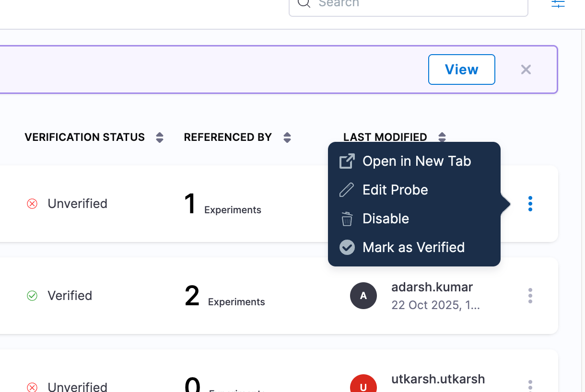Open three-dot menu for utkarsh.utkarsh row
This screenshot has width=585, height=392.
[530, 385]
